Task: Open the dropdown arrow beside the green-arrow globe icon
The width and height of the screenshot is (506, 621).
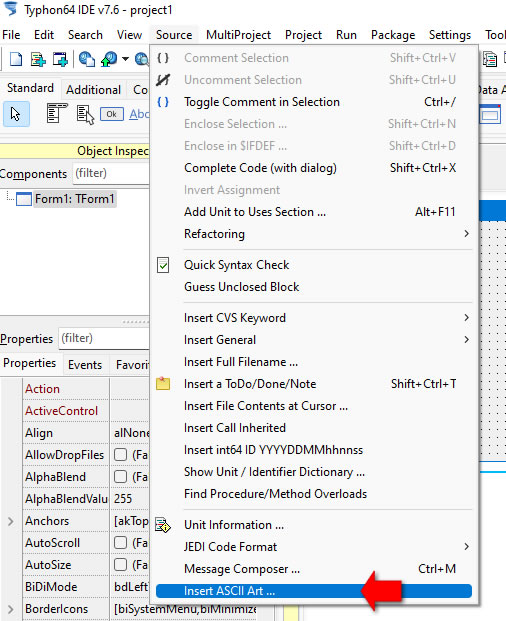Action: click(x=125, y=59)
